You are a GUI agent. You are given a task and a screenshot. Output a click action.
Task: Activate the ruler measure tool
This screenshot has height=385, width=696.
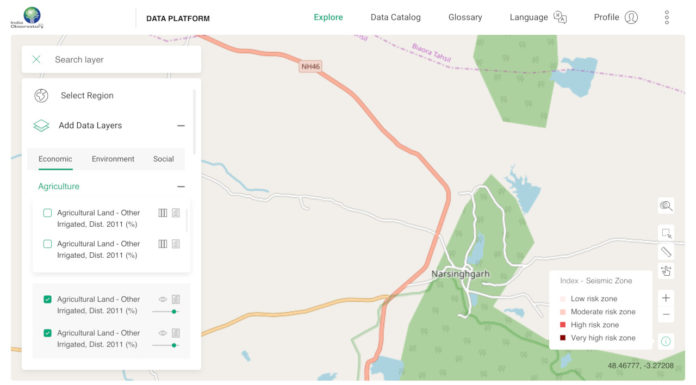666,252
